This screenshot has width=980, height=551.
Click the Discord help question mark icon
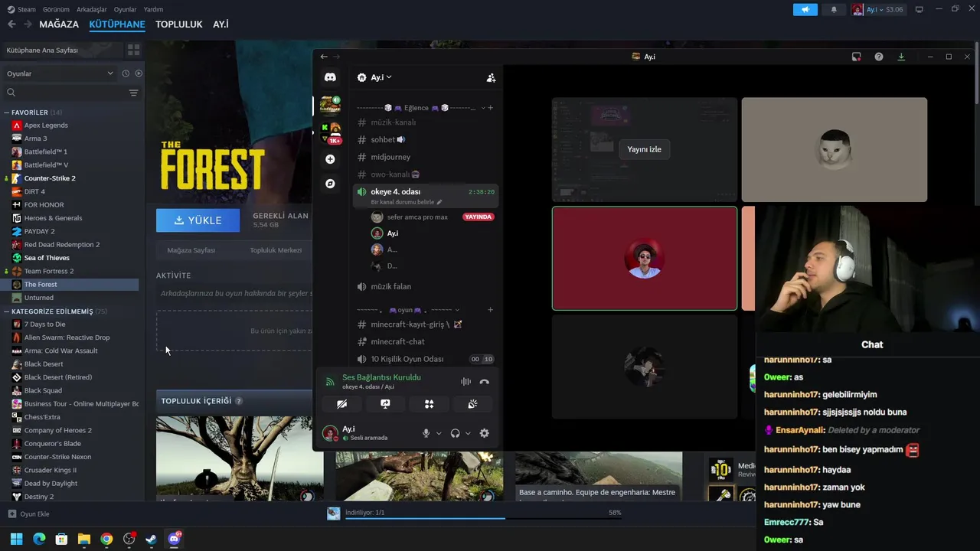click(x=879, y=57)
